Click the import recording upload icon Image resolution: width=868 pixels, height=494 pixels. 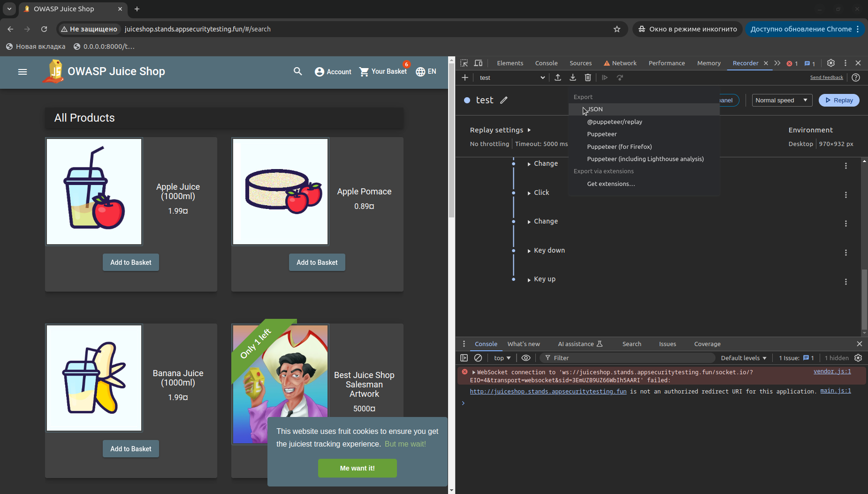(x=558, y=77)
